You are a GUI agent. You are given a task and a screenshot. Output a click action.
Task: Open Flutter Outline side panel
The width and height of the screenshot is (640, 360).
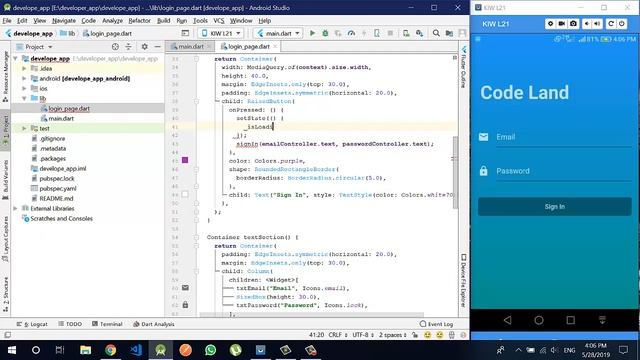click(x=464, y=67)
